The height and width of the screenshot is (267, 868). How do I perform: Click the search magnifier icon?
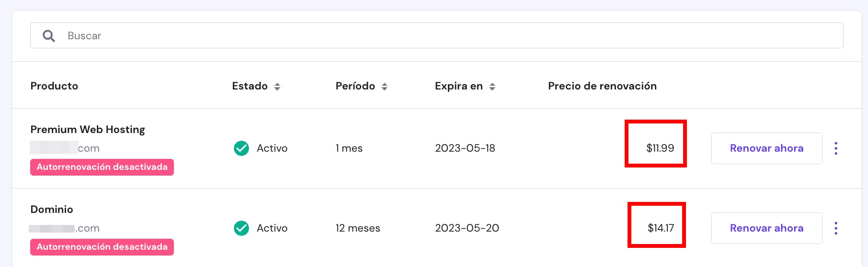pyautogui.click(x=49, y=36)
